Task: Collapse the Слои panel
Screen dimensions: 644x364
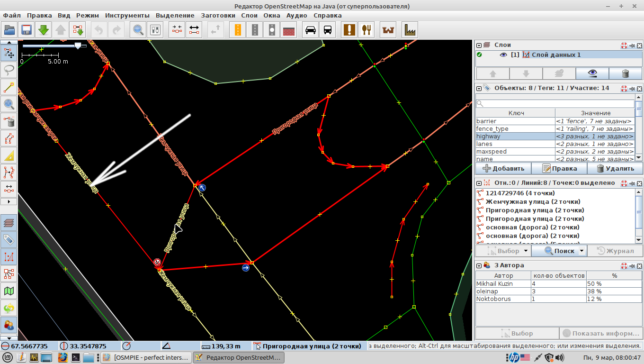Action: 479,45
